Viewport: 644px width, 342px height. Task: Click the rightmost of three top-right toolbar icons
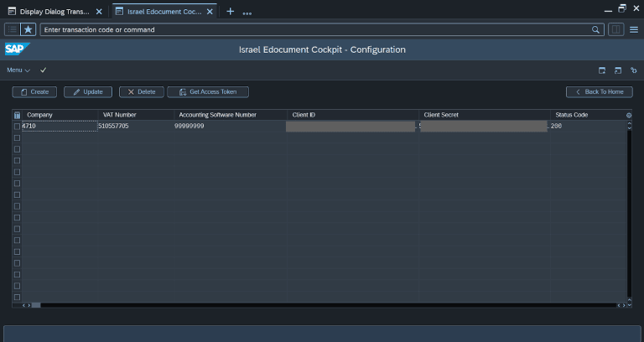tap(634, 70)
